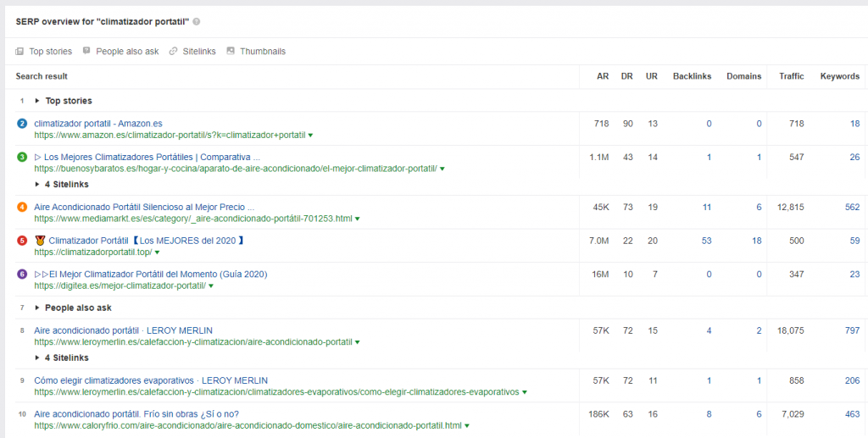Expand 4 Sitelinks under Leroy Merlin result
The image size is (868, 438).
point(37,358)
